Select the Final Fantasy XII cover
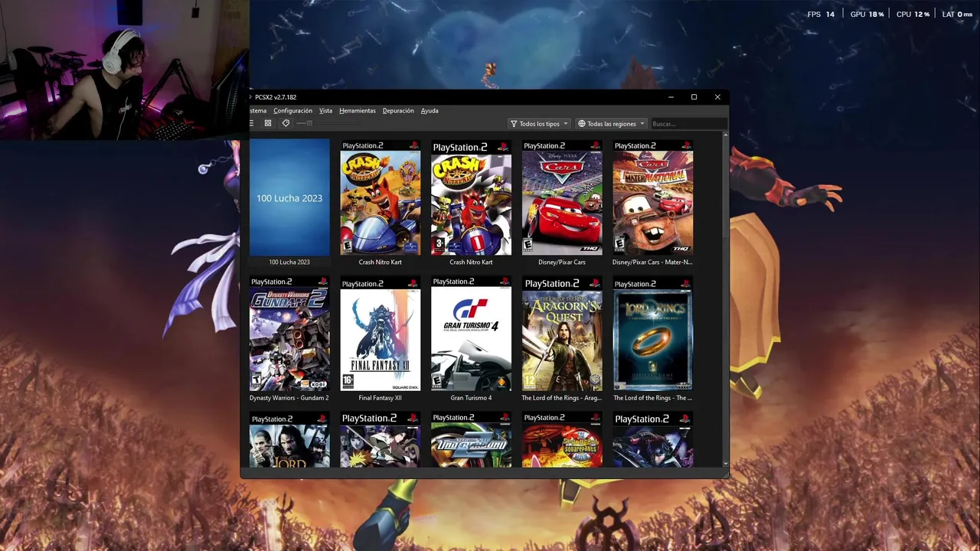Image resolution: width=980 pixels, height=551 pixels. [381, 334]
